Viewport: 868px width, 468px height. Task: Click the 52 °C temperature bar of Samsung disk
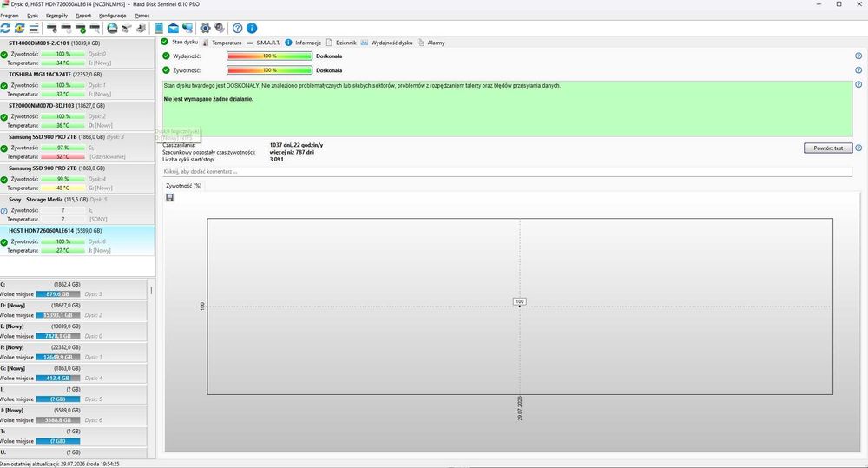point(62,157)
